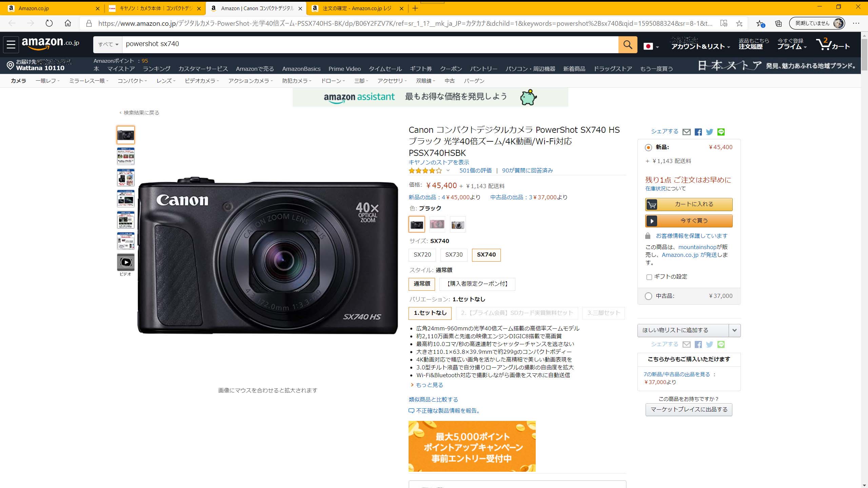Open browser favorites list icon
Image resolution: width=868 pixels, height=488 pixels.
tap(760, 23)
